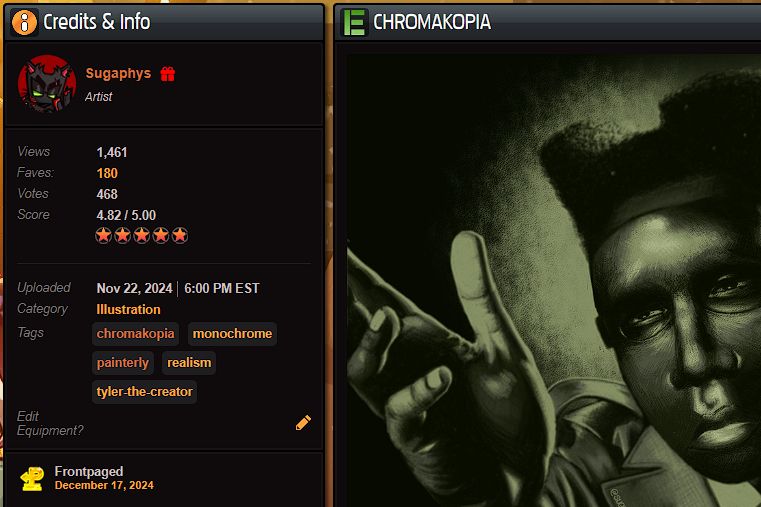Select the monochrome tag
Screen dimensions: 761x507
(232, 334)
